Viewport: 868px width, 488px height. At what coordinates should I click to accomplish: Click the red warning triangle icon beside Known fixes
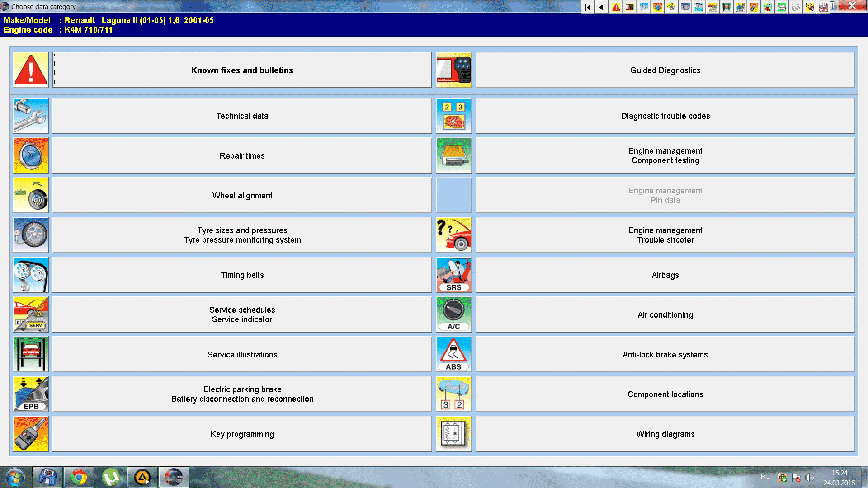(31, 70)
